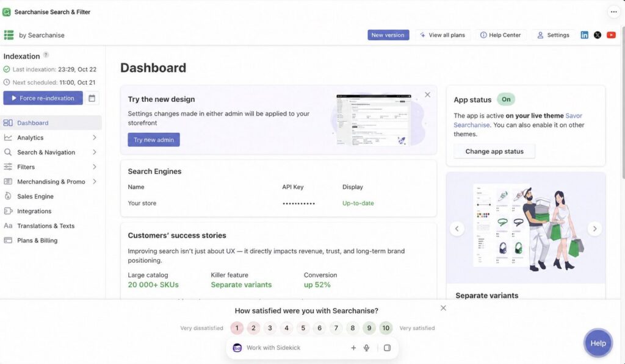Click the new design preview thumbnail
The width and height of the screenshot is (625, 364).
click(x=374, y=120)
